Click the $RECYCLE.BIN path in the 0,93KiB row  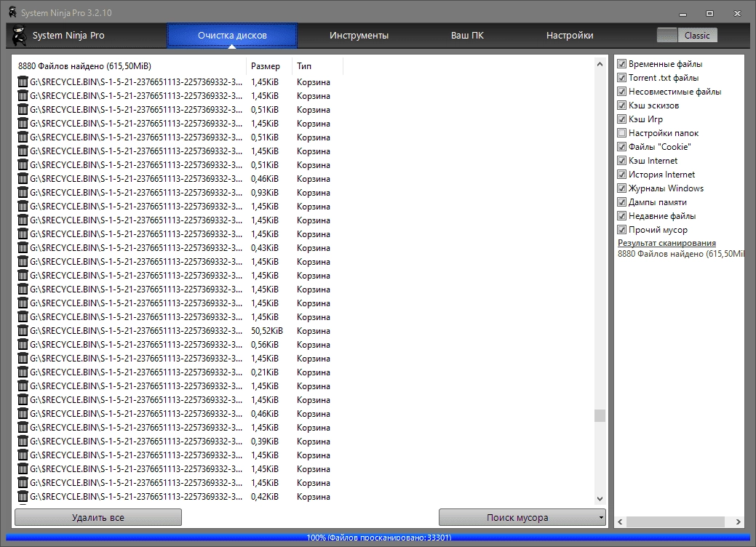click(136, 192)
